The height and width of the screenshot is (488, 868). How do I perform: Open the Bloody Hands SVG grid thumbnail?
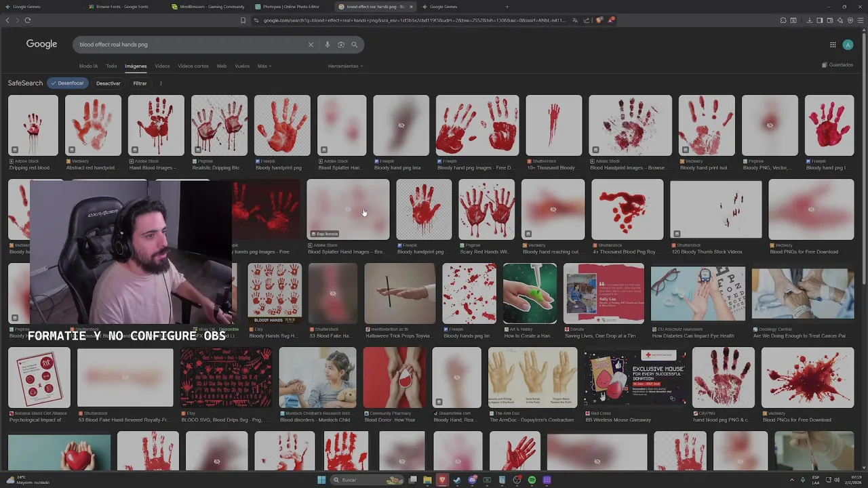tap(274, 293)
